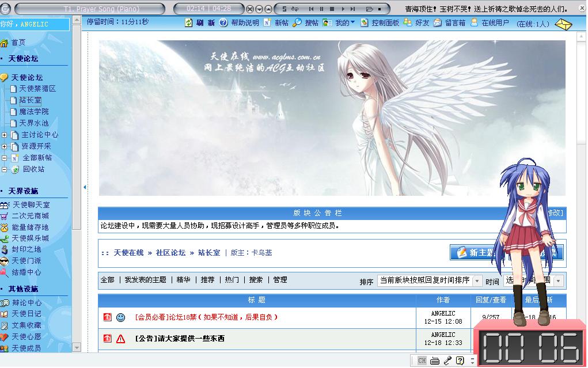Click the 能量储存地 icon in sidebar
Image resolution: width=588 pixels, height=368 pixels.
click(x=4, y=227)
